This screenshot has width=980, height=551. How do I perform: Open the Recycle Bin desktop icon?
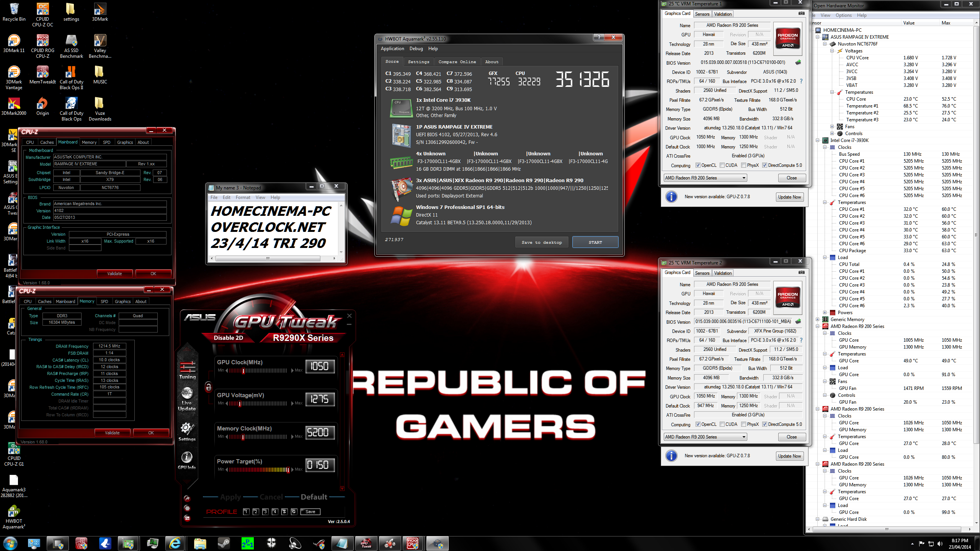tap(14, 12)
